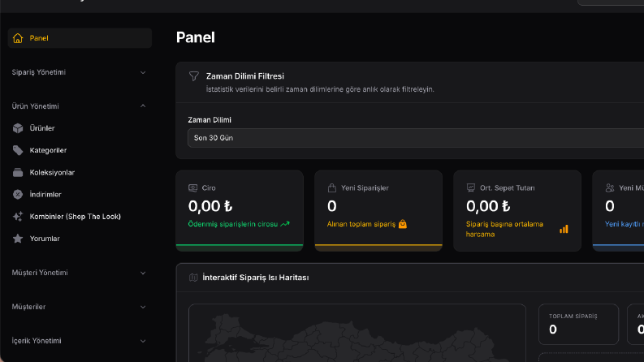Click the Zaman Dilimi Filtresi title
This screenshot has height=362, width=644.
(x=244, y=76)
